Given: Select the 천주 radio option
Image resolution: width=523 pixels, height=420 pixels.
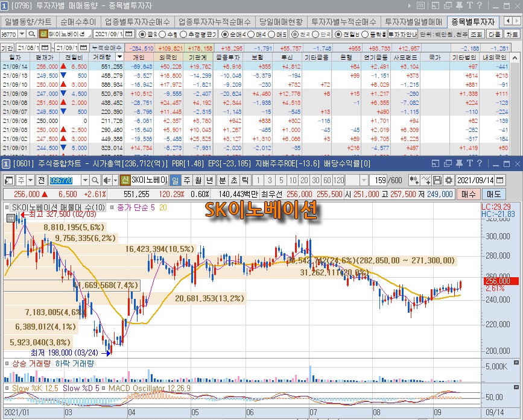Looking at the screenshot, I should click(x=295, y=34).
